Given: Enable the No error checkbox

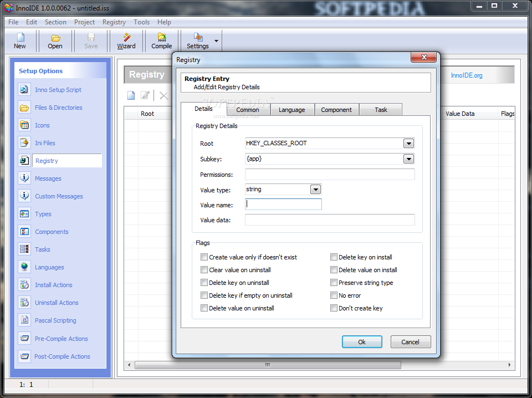Looking at the screenshot, I should point(334,295).
